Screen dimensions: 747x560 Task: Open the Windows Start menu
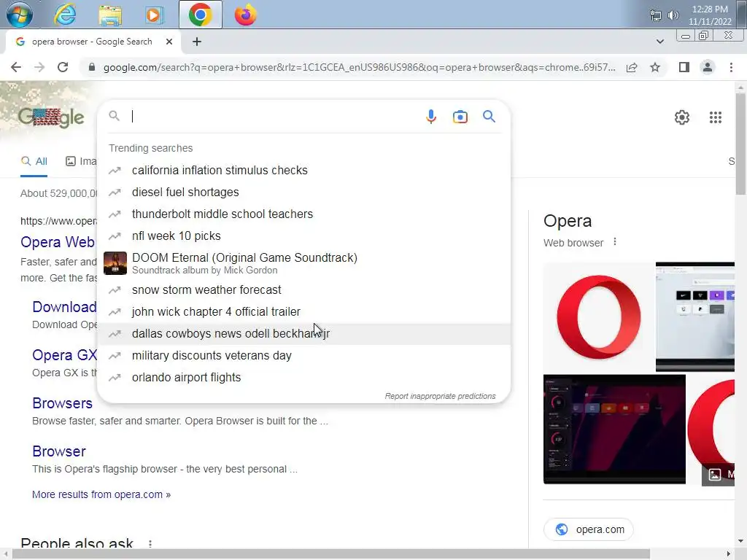[19, 15]
